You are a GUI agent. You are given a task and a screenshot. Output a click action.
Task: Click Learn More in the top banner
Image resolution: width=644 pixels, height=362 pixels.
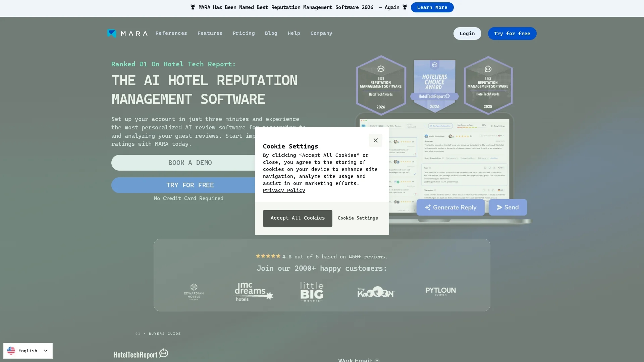pos(432,7)
